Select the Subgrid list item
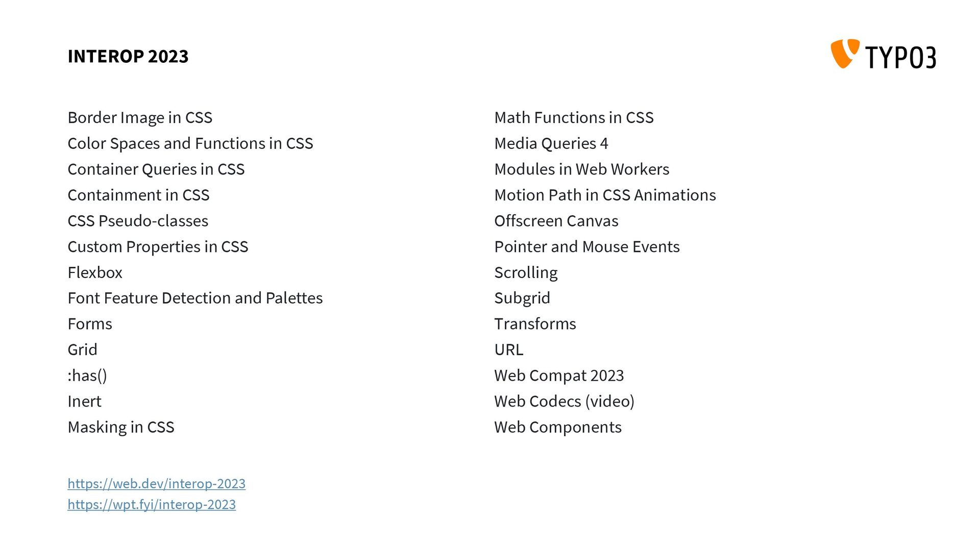The width and height of the screenshot is (980, 551). (522, 298)
